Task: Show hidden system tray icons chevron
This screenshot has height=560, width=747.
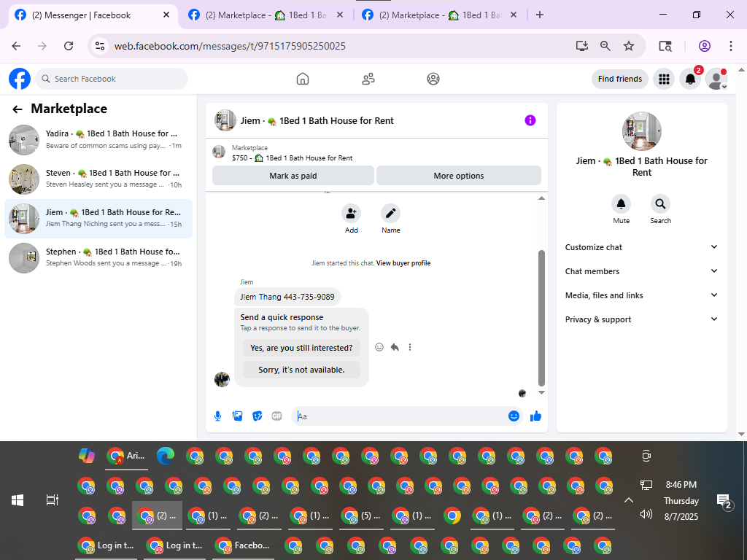Action: 629,500
